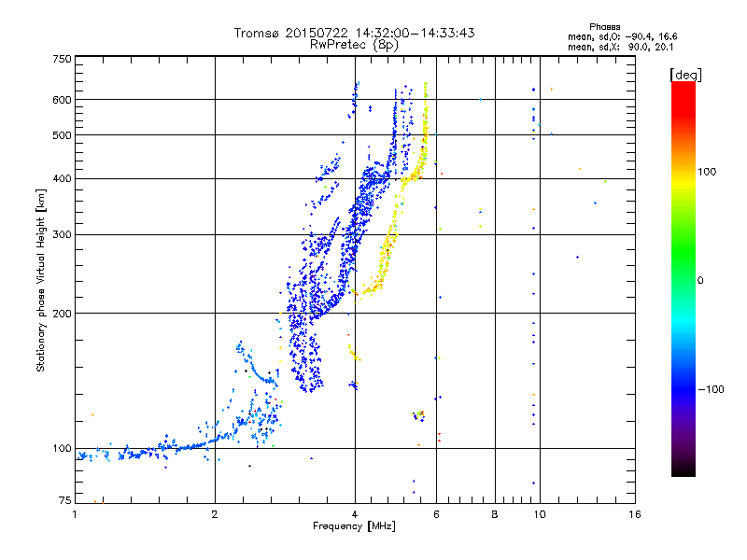Click the x-axis '2' tick label

(x=215, y=514)
